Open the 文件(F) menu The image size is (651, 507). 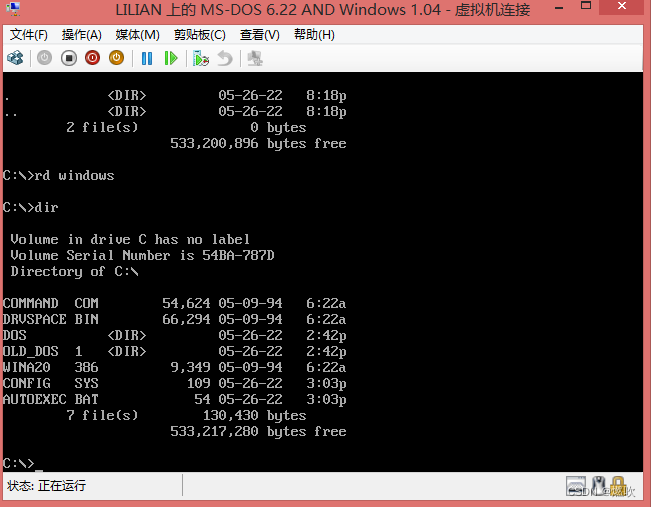click(29, 35)
